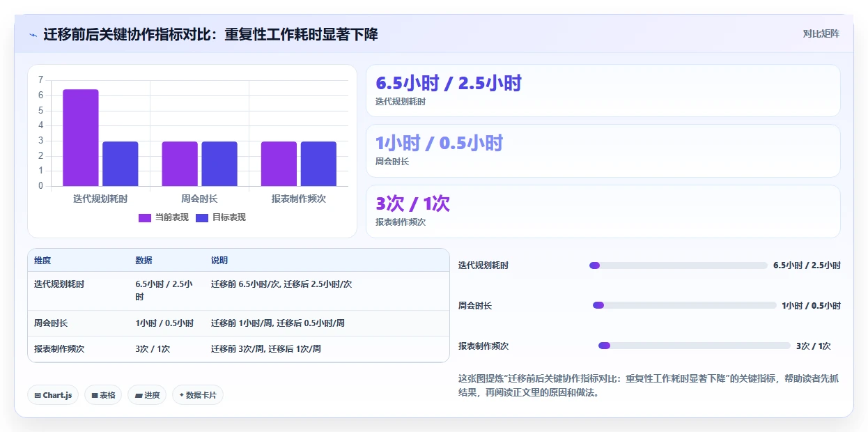Click the purple 当前表现 bar for 周会时长

coord(180,164)
